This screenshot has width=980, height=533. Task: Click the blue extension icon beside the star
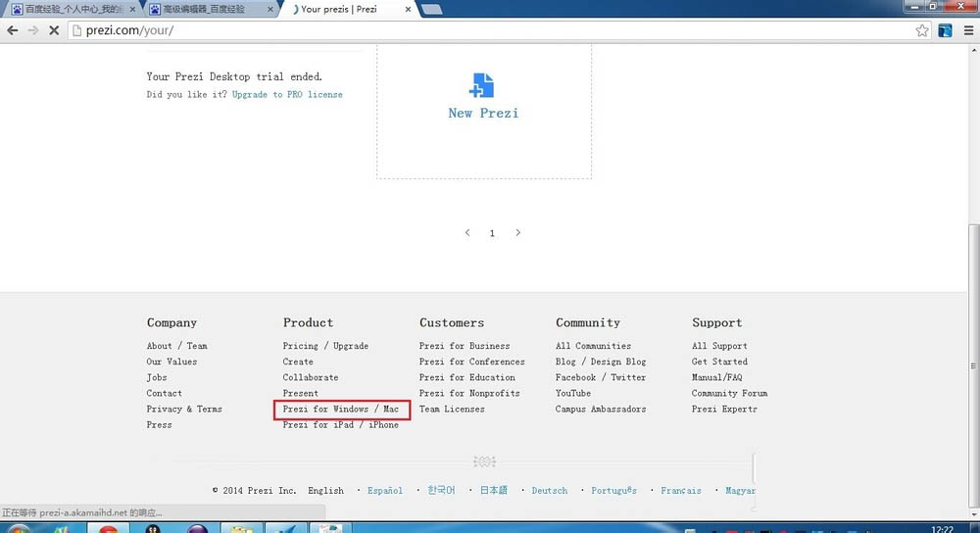pos(945,30)
